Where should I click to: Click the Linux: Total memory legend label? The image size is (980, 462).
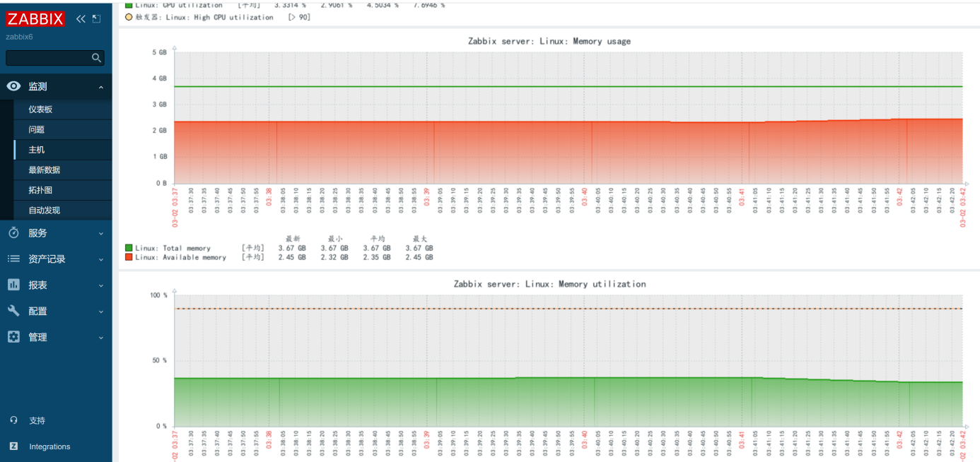pyautogui.click(x=173, y=248)
